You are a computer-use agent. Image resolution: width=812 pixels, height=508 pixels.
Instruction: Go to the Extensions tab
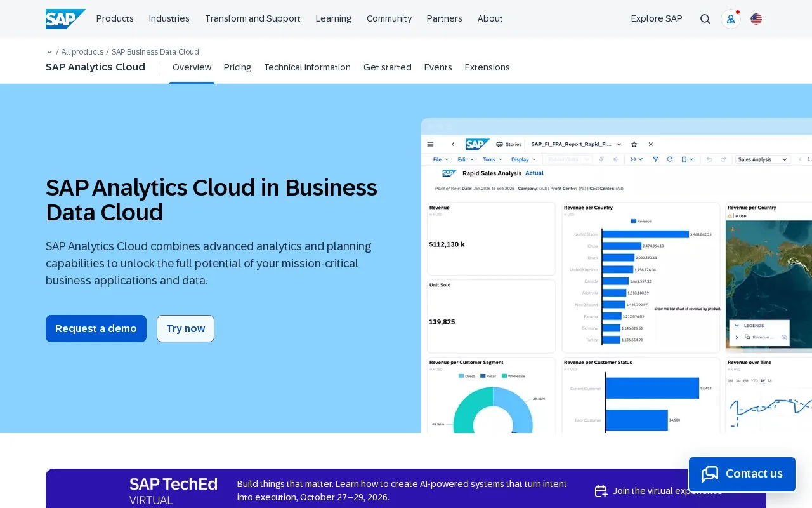point(487,67)
